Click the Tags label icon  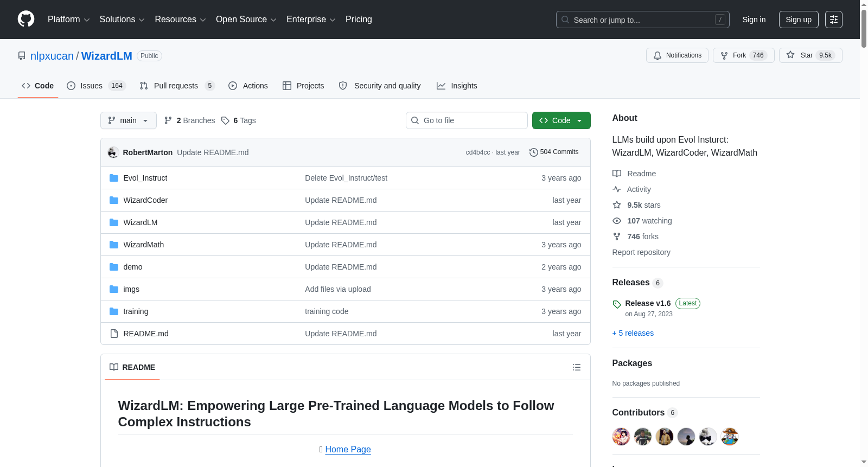226,120
